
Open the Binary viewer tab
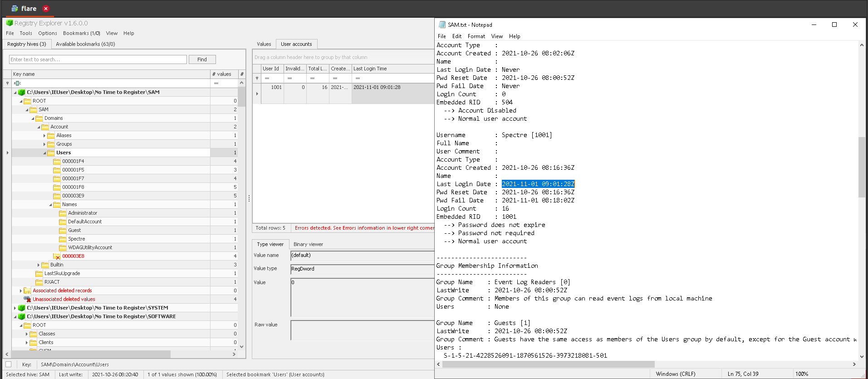[308, 244]
